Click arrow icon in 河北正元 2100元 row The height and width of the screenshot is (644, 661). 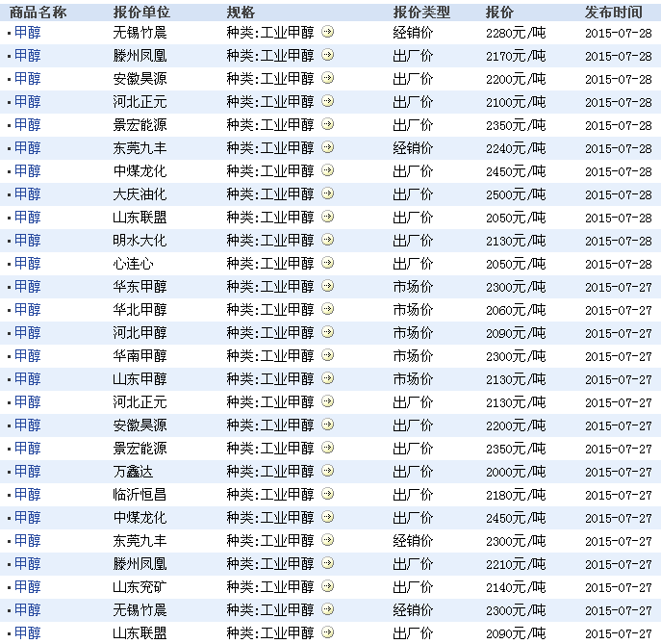[x=327, y=101]
